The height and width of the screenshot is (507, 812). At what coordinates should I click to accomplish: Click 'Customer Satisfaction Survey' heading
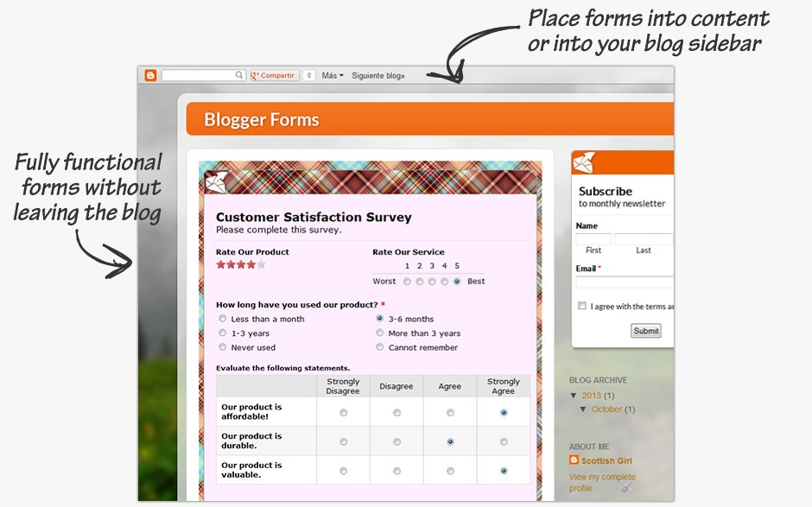[314, 217]
